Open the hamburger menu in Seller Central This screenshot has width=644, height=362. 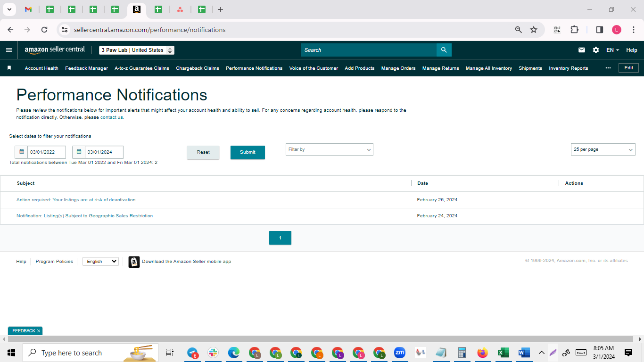point(9,50)
